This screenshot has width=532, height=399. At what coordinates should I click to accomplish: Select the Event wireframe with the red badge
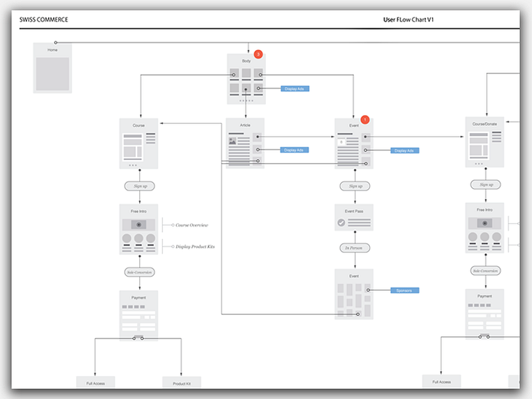click(354, 143)
